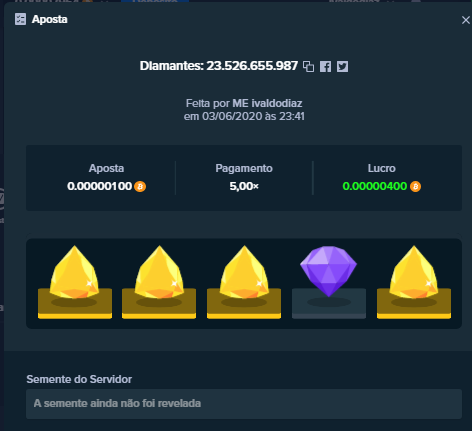Click the Semente do Servidor label
The width and height of the screenshot is (472, 431).
pos(79,379)
